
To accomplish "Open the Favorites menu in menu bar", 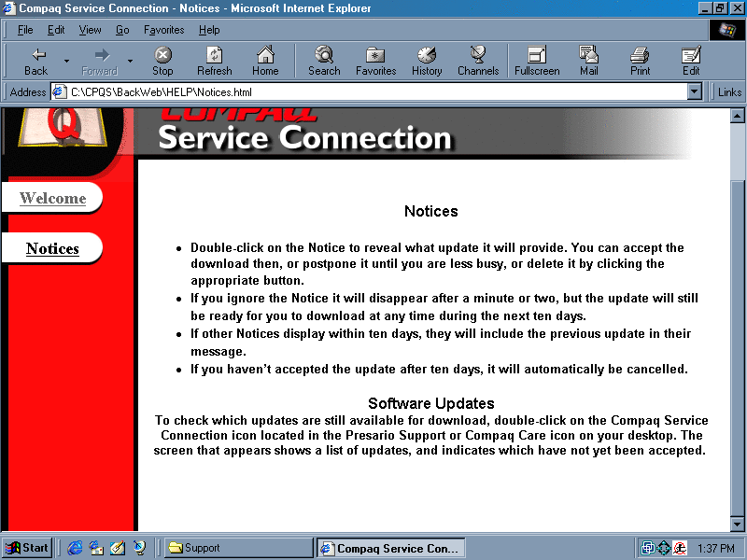I will click(164, 30).
